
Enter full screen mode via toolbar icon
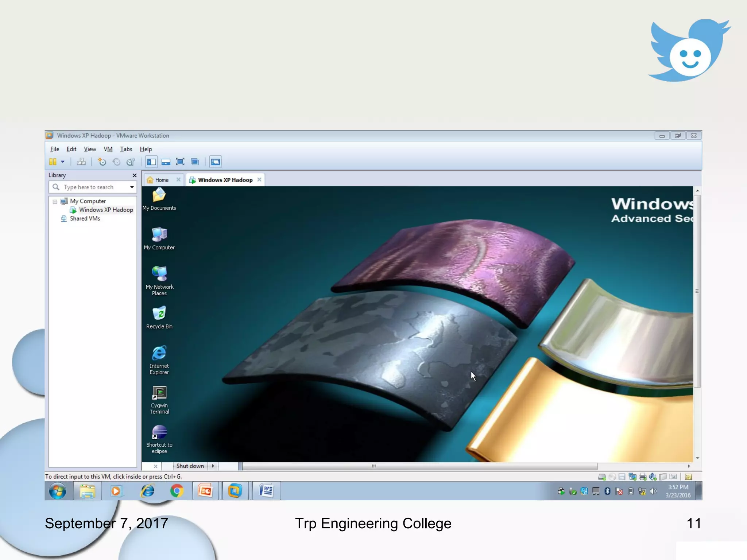180,162
